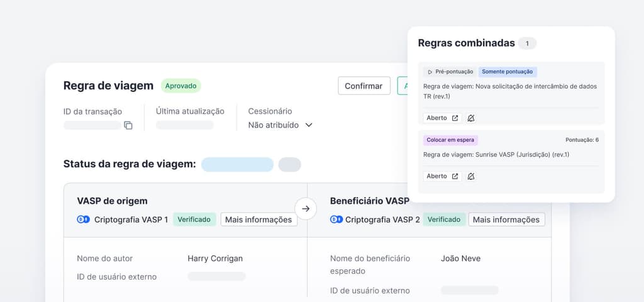Mute notifications for the Pré-pontuação rule
Screen dimensions: 644x302
click(x=471, y=118)
